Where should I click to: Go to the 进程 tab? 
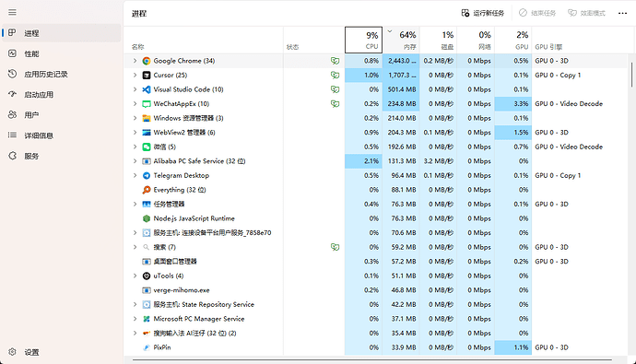click(x=62, y=33)
